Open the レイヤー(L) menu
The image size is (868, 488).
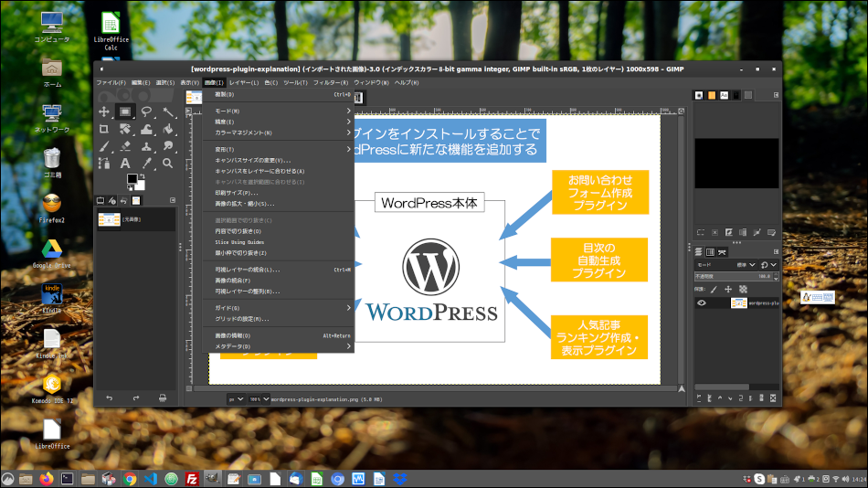pyautogui.click(x=244, y=82)
